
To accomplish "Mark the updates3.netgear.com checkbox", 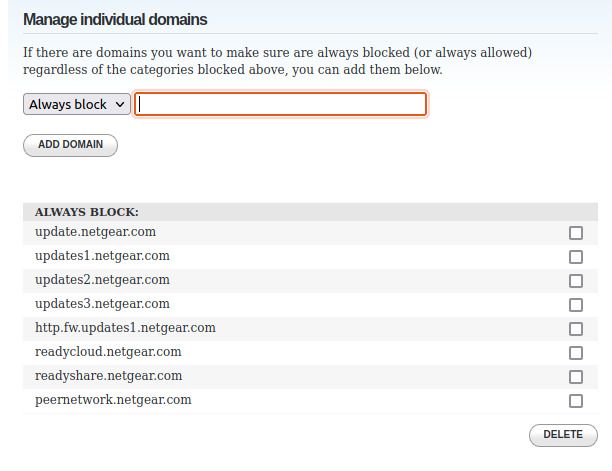I will tap(576, 305).
